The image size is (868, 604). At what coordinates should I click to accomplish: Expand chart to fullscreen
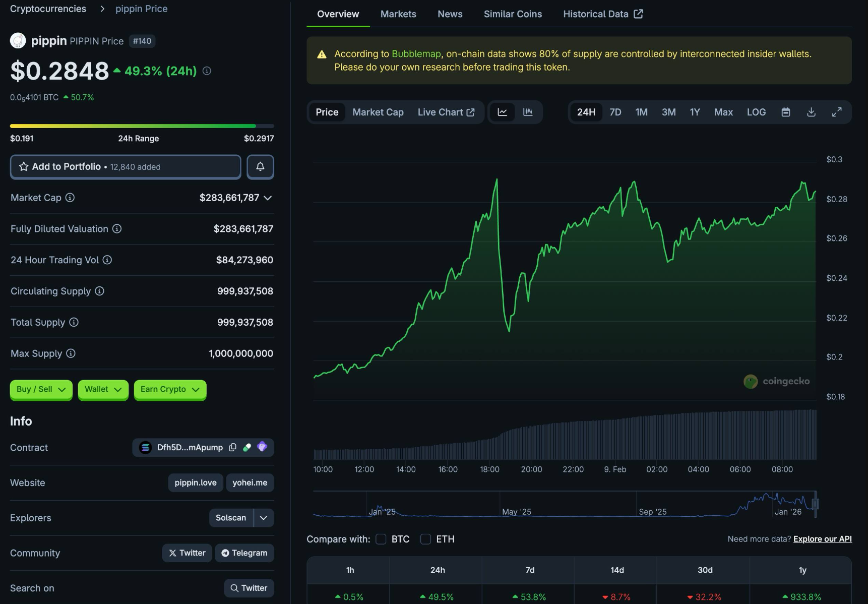coord(837,112)
